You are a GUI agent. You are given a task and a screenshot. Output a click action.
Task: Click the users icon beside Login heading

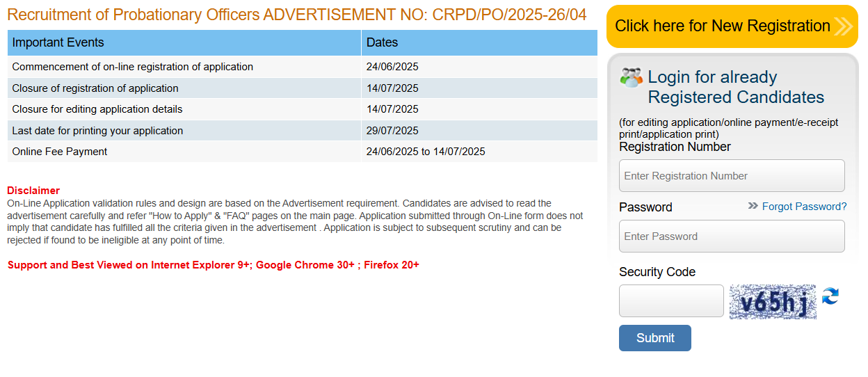coord(631,77)
